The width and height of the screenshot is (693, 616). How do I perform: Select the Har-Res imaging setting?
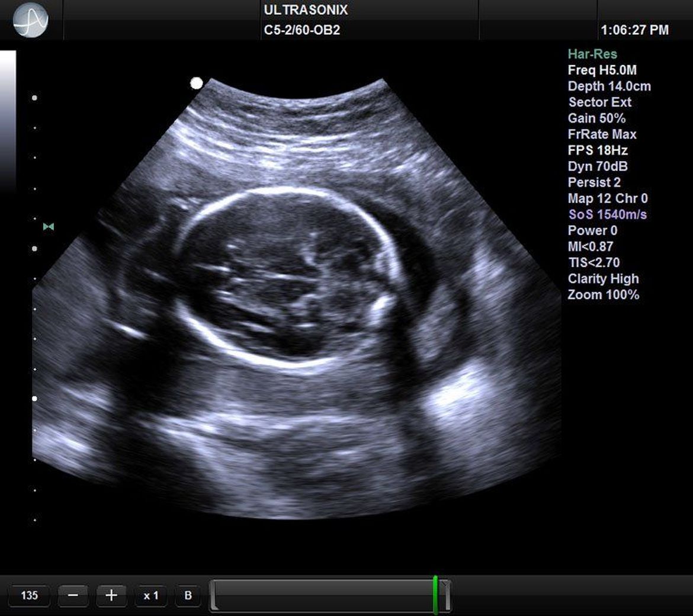point(592,54)
